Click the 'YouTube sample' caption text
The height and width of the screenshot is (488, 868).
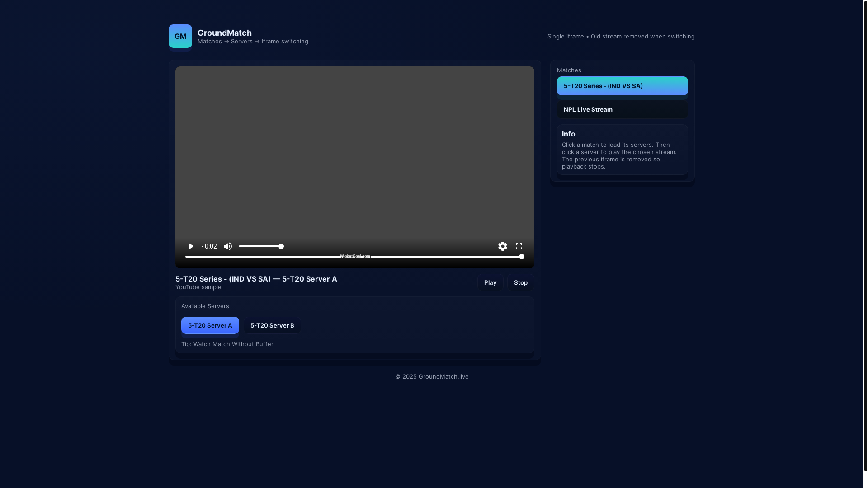198,287
